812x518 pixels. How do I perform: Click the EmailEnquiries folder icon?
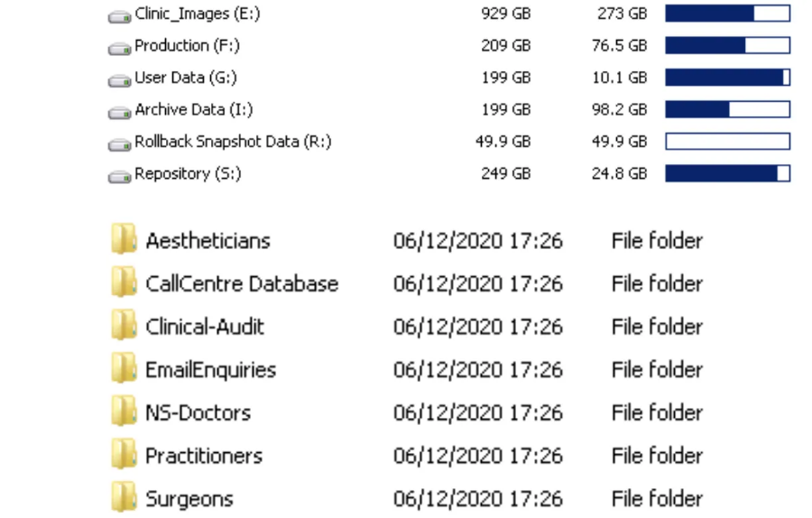(x=124, y=368)
